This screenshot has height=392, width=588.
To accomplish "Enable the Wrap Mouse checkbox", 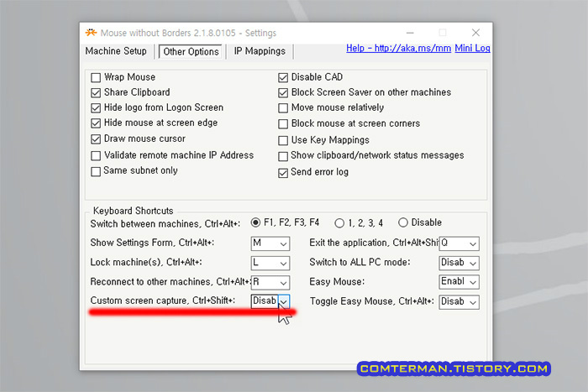I will (x=96, y=77).
